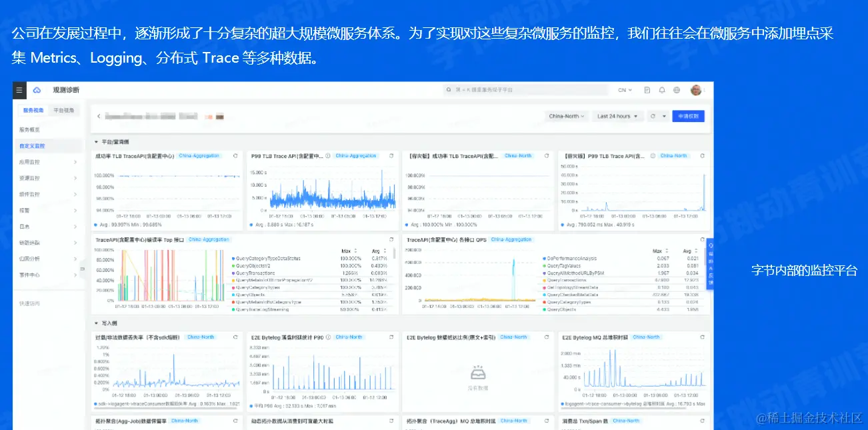Toggle QueryCategoryTypeDataStatus legend series

266,258
